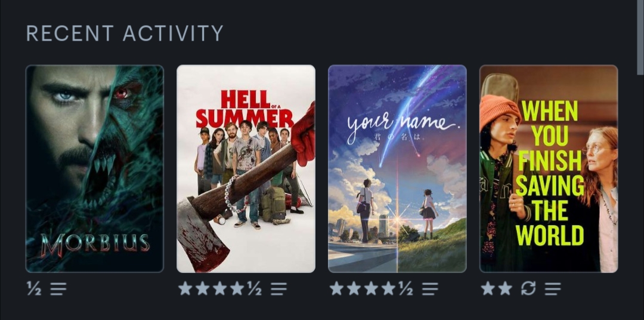Open the Morbius poster
The width and height of the screenshot is (644, 320).
pos(95,168)
